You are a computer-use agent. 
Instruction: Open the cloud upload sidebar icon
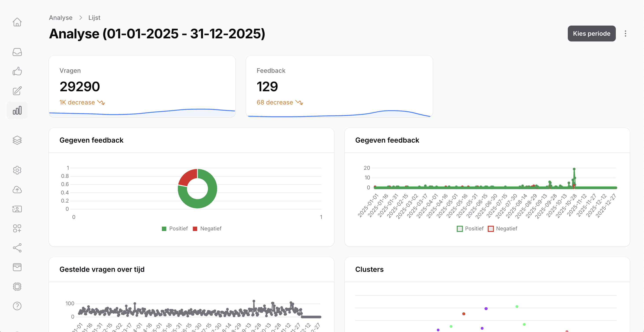17,190
